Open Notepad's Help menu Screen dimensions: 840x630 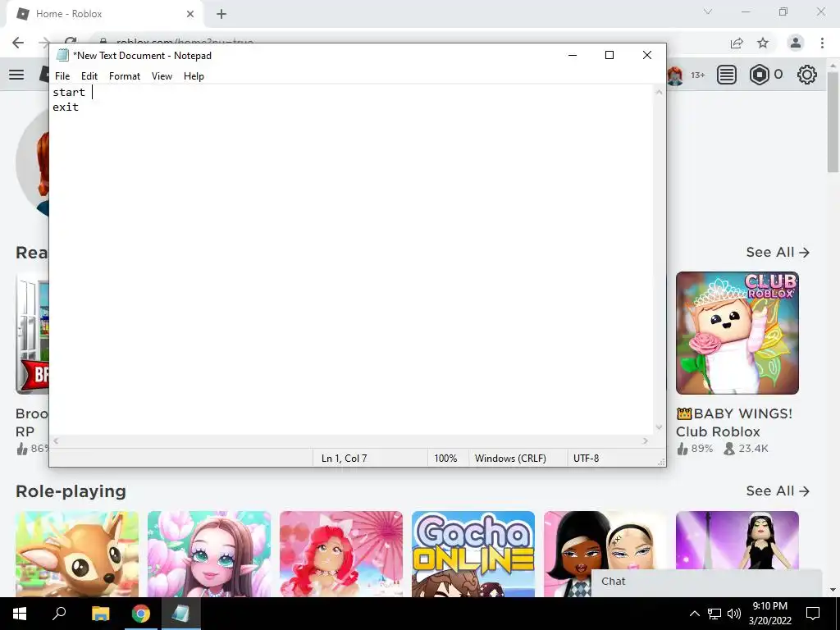[x=194, y=76]
